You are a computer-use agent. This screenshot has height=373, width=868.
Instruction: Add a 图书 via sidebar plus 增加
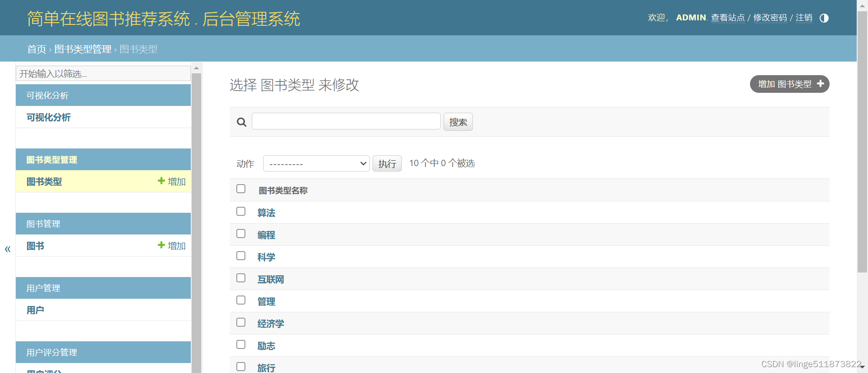(172, 246)
